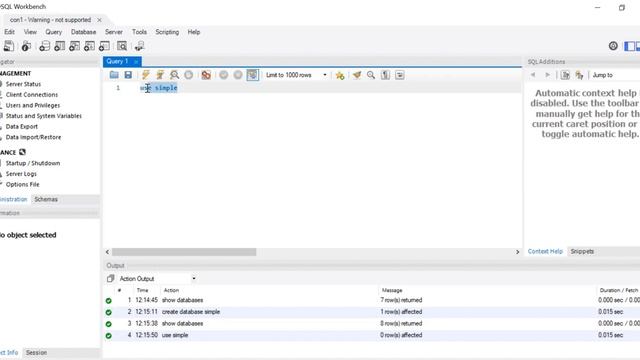Screen dimensions: 640x360
Task: Open the Tools menu
Action: (x=139, y=32)
